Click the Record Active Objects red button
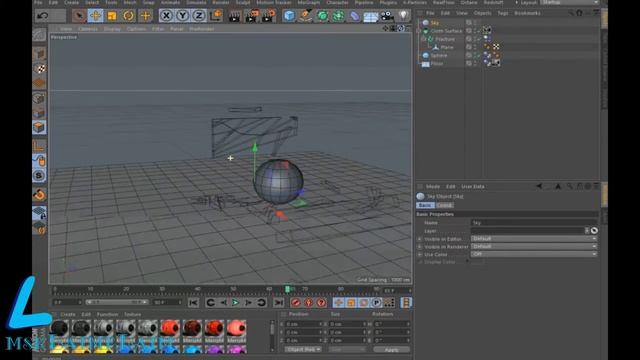640x360 pixels. tap(296, 303)
